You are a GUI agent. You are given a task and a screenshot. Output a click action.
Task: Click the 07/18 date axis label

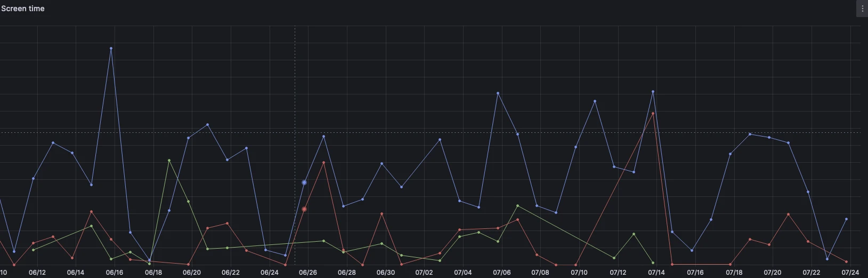pos(734,272)
